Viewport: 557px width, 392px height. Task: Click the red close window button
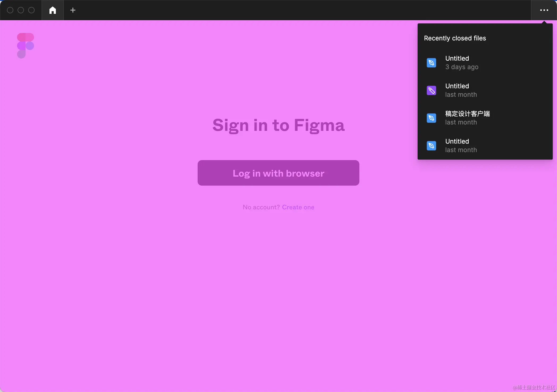10,10
